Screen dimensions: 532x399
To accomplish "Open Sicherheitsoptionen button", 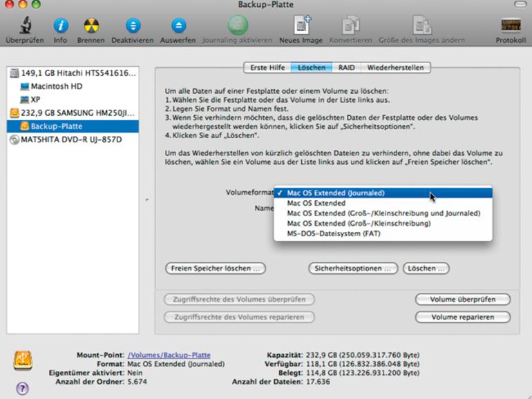I will [353, 269].
